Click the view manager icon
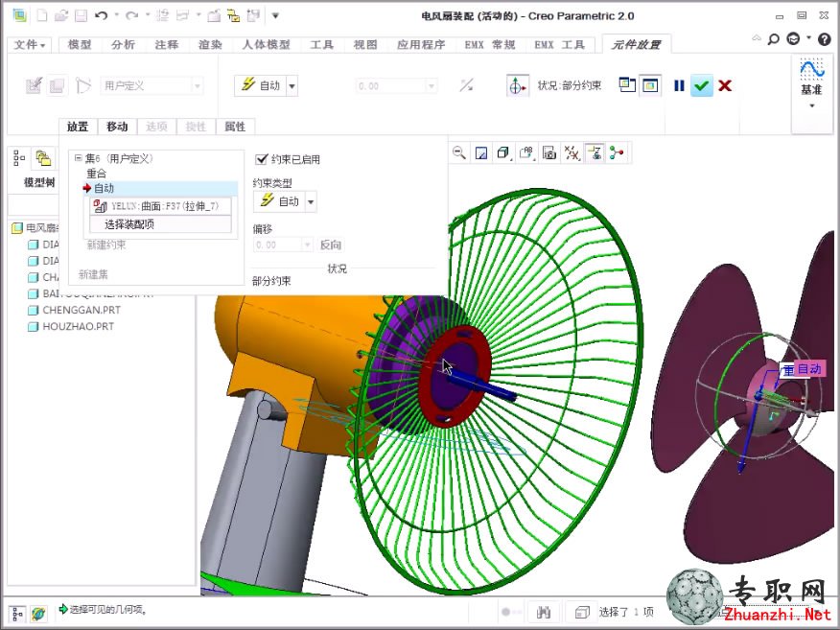 [549, 152]
